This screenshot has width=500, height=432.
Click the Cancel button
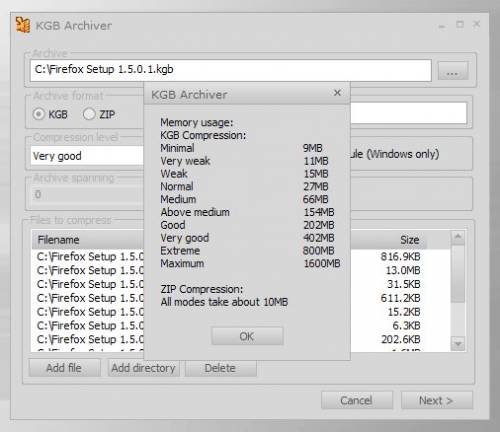coord(356,400)
